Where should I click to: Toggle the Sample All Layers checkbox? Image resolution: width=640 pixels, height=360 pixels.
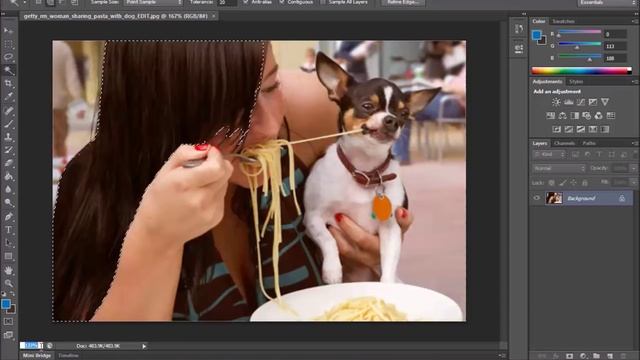point(323,2)
